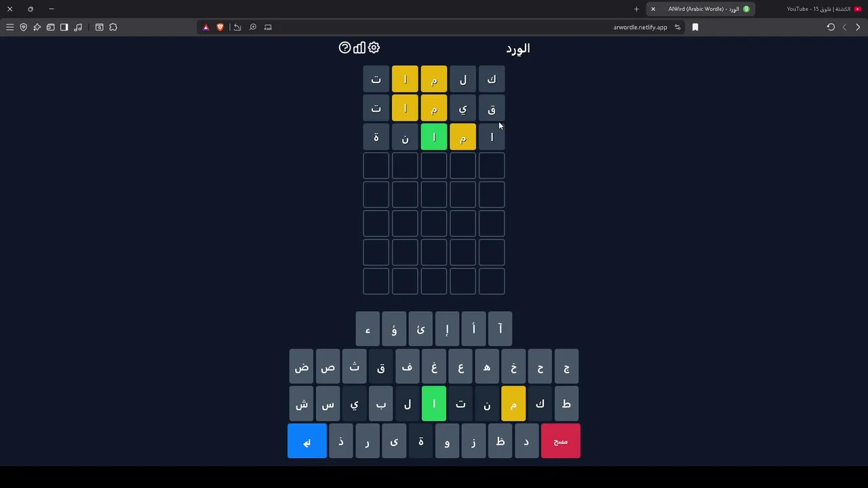Open the Brave Wallet icon
Screen dimensions: 868x488
pos(50,27)
